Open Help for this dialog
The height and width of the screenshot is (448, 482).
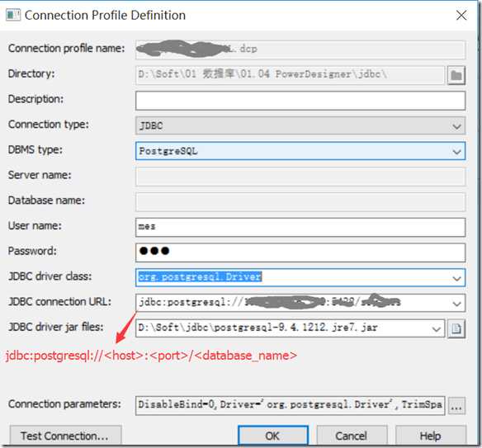tap(431, 436)
